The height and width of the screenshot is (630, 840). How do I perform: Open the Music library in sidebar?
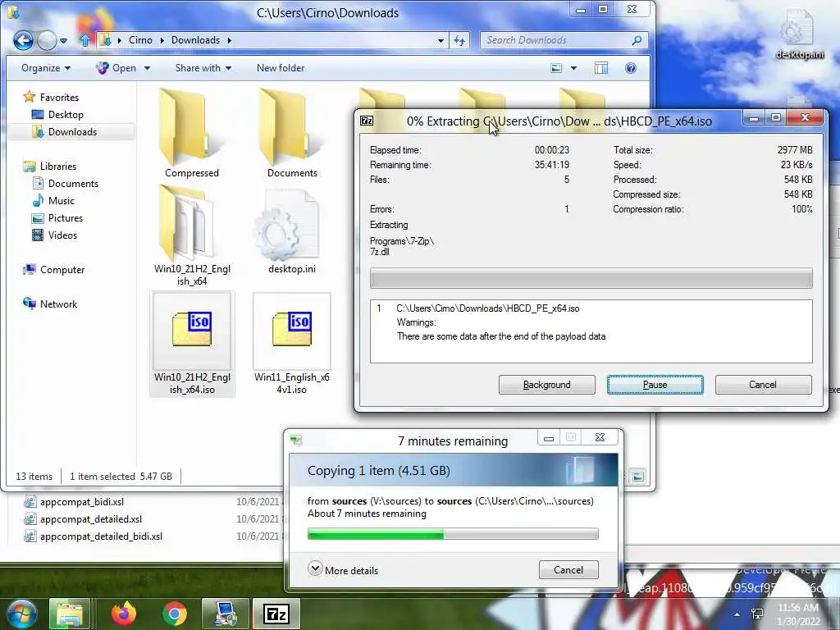(x=53, y=201)
